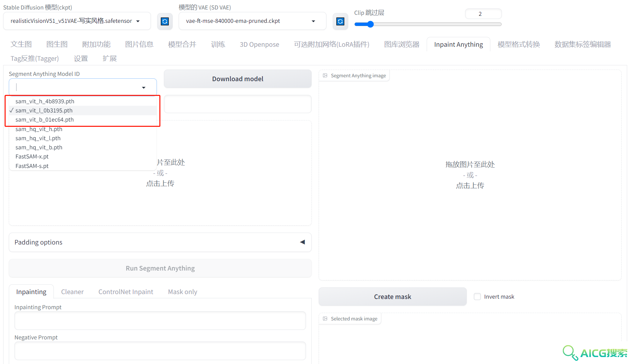Viewport: 630px width, 364px height.
Task: Click the Create mask button
Action: point(393,297)
